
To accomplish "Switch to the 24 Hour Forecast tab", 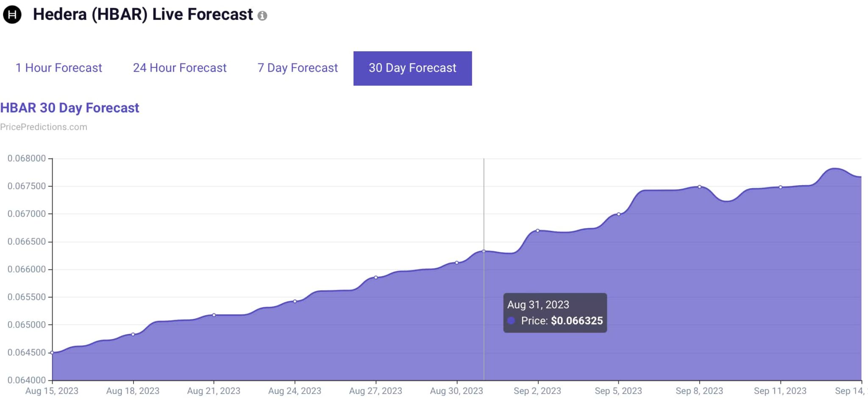I will [x=180, y=68].
